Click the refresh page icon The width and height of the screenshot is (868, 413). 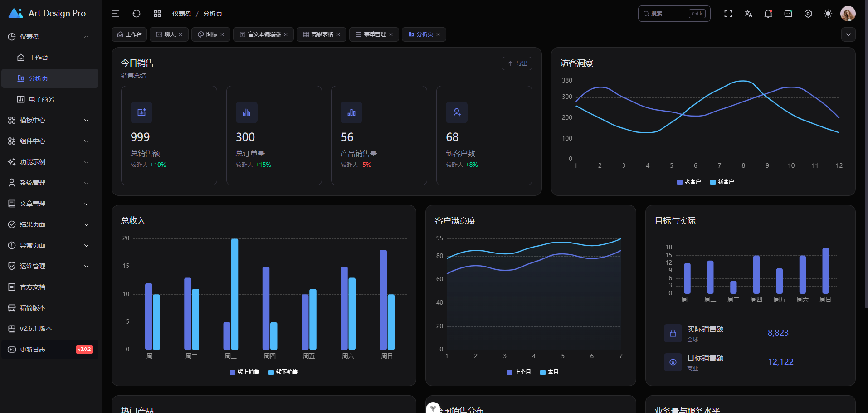pos(137,14)
